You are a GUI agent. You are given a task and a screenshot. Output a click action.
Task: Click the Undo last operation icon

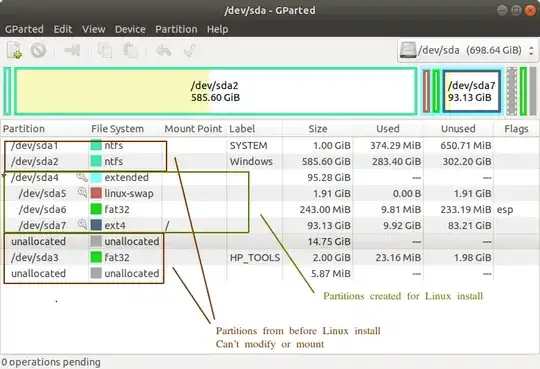(164, 51)
